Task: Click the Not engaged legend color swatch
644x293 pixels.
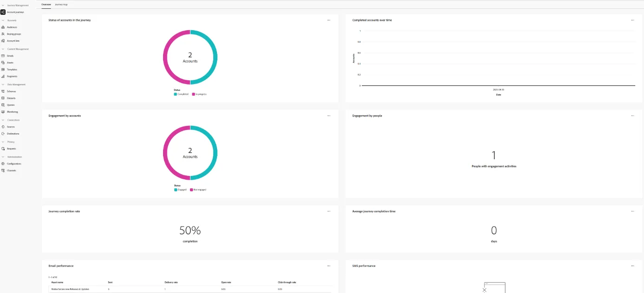Action: pos(191,190)
